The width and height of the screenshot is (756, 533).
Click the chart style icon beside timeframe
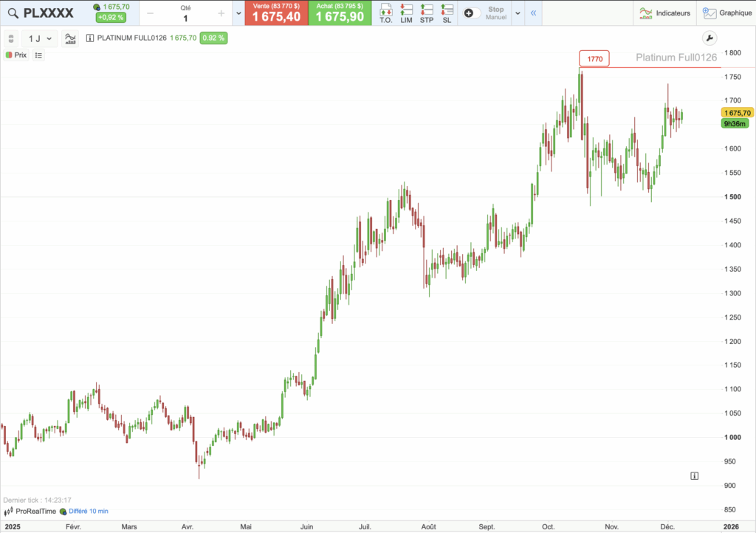(x=70, y=38)
